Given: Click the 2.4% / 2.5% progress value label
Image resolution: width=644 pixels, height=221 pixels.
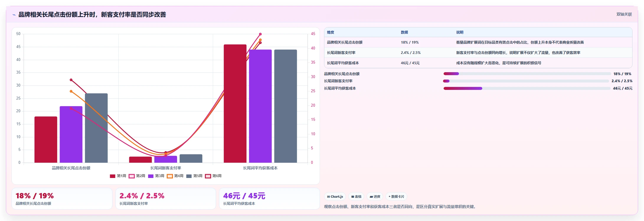Looking at the screenshot, I should [x=622, y=81].
